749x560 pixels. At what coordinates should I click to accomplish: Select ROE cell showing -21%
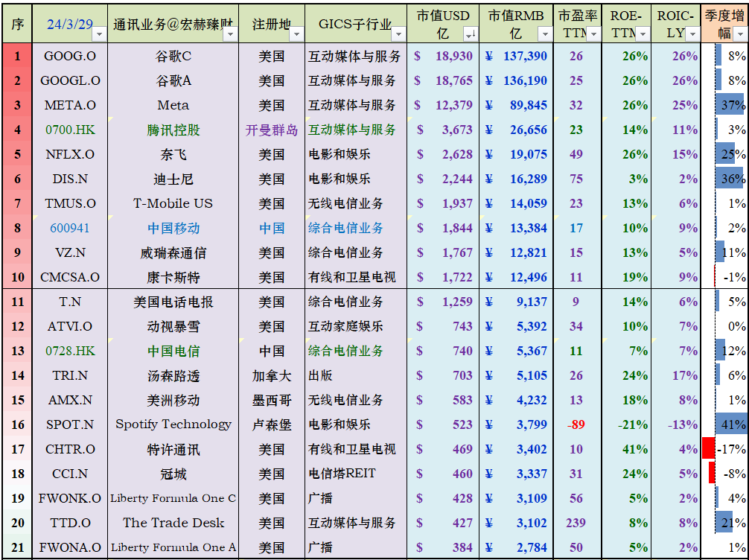(626, 424)
